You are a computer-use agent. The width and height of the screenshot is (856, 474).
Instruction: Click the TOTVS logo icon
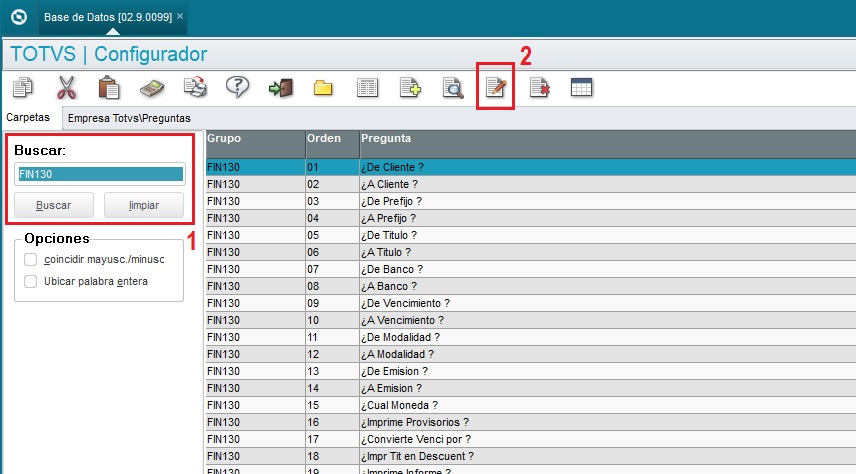19,17
